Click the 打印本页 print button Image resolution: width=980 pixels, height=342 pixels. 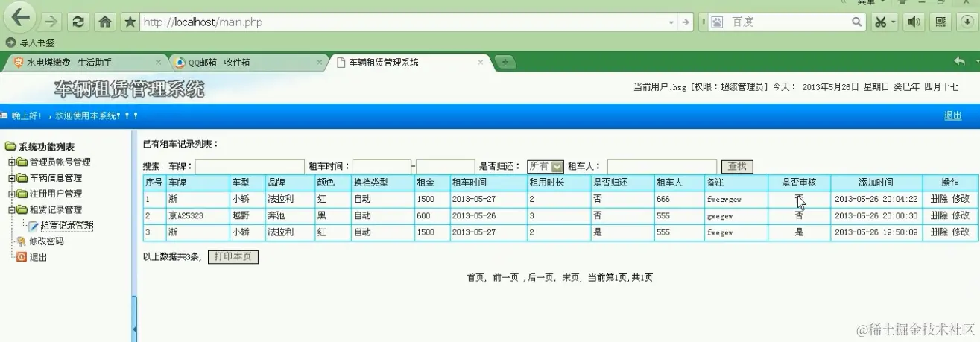click(x=233, y=257)
